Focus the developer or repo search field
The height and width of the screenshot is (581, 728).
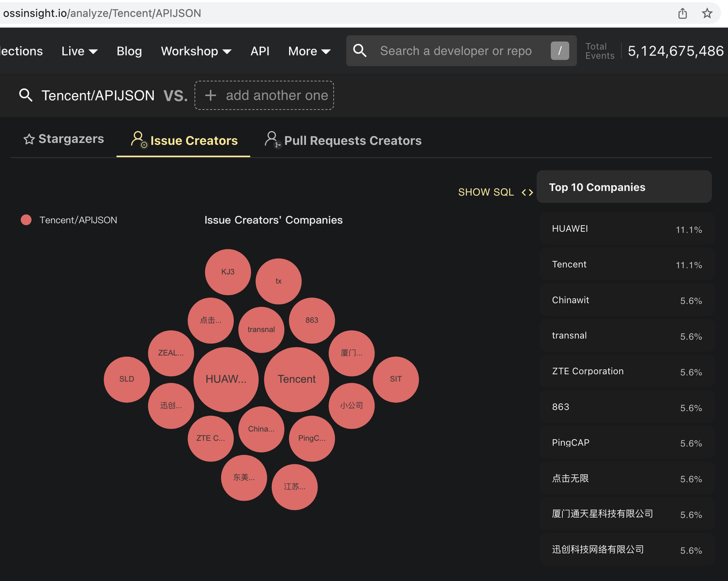coord(456,51)
